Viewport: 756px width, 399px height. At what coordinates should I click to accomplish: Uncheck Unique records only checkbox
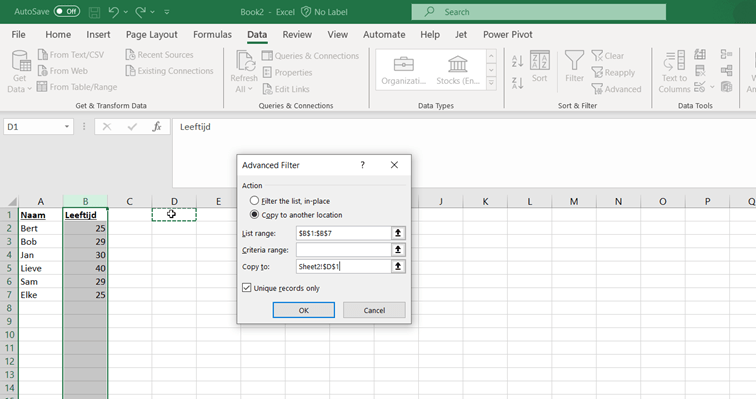click(x=247, y=288)
